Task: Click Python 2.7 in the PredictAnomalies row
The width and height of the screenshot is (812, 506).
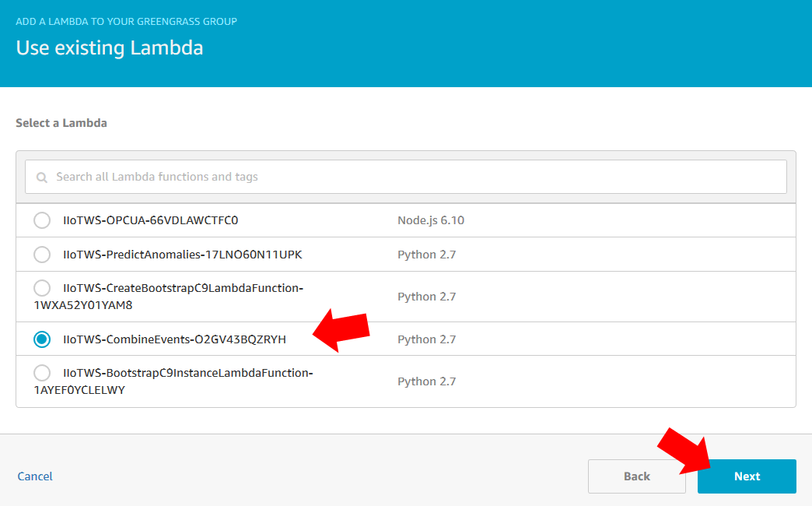Action: tap(426, 255)
